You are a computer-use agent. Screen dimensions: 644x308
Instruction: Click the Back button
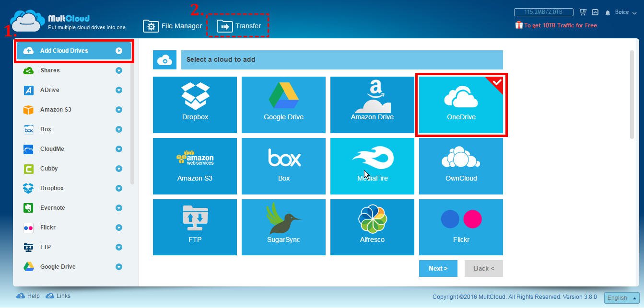click(x=483, y=268)
